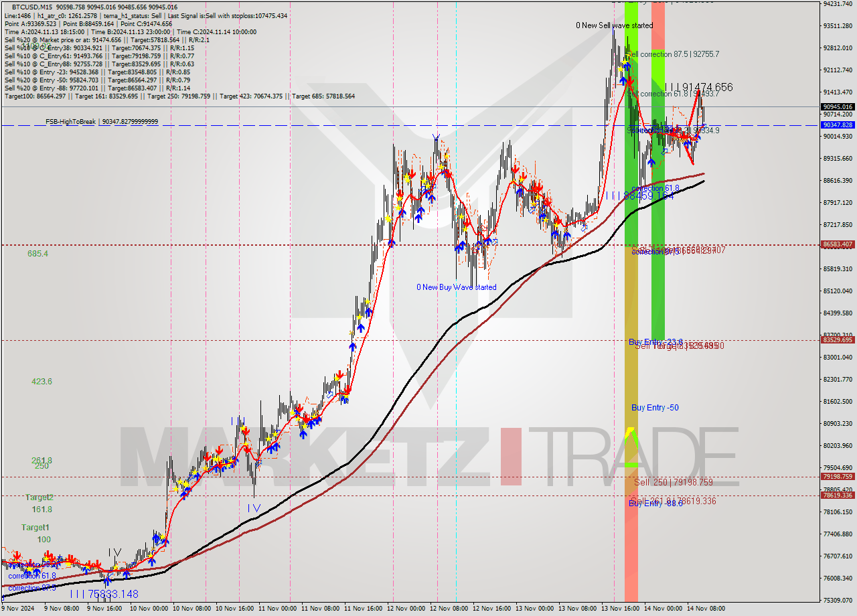The image size is (857, 616).
Task: Click the 76008.340 value on price axis
Action: point(838,579)
